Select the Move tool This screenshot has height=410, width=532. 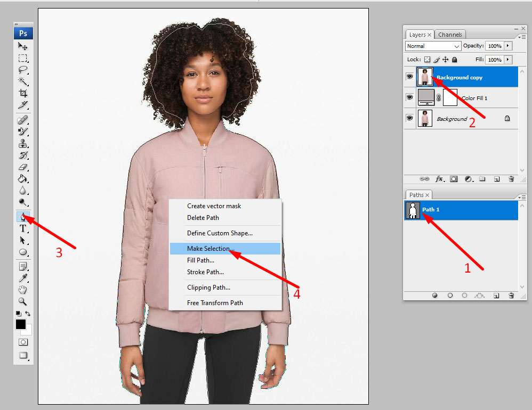point(23,46)
